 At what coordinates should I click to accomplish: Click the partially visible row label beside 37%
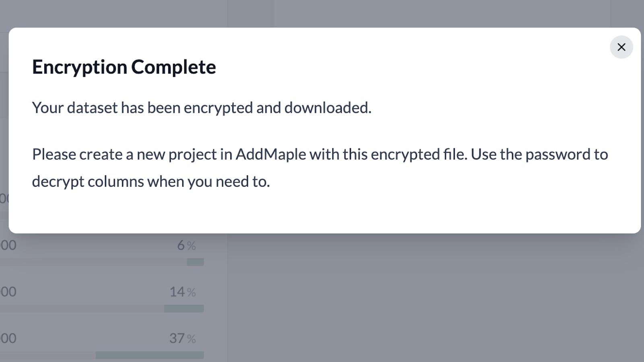point(8,338)
